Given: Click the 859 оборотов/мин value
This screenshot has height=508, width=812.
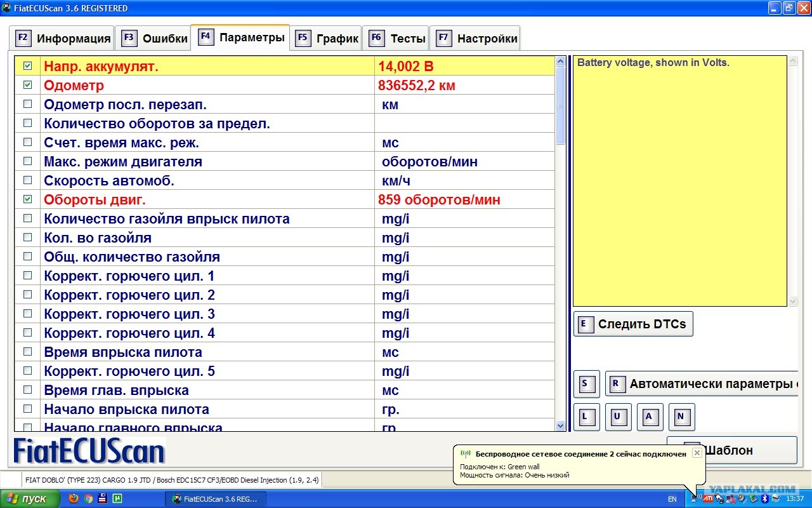Looking at the screenshot, I should click(x=439, y=199).
